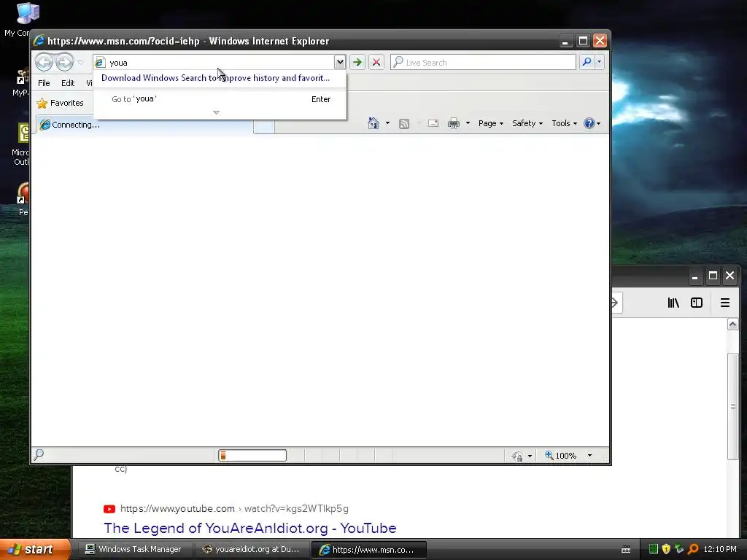Screen dimensions: 747x560
Task: Click the Live Search magnifier button
Action: click(587, 62)
